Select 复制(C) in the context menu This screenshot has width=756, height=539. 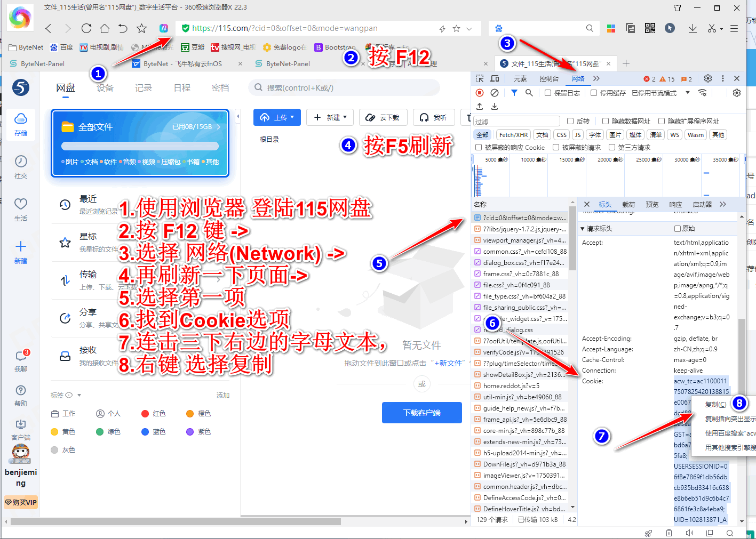715,405
